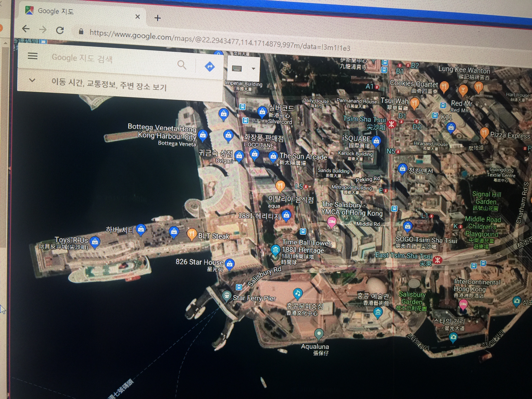Click the Time Ball Tower museum icon
This screenshot has height=399, width=532.
[x=275, y=250]
